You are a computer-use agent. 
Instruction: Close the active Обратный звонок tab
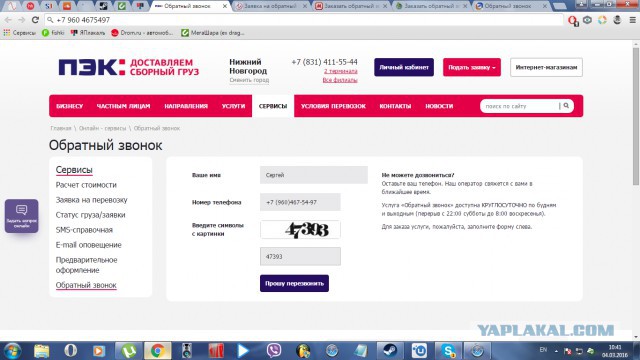point(224,6)
